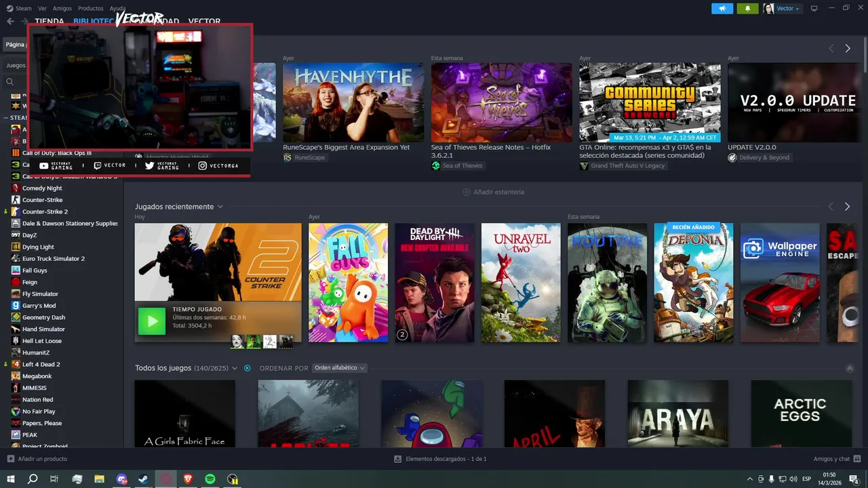868x488 pixels.
Task: Open the Amigos menu
Action: tap(62, 8)
